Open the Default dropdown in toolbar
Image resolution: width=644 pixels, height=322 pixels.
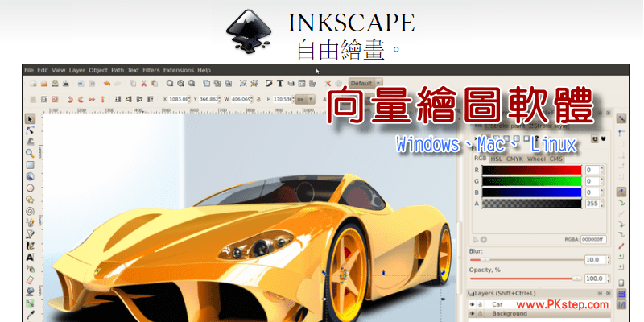[366, 83]
